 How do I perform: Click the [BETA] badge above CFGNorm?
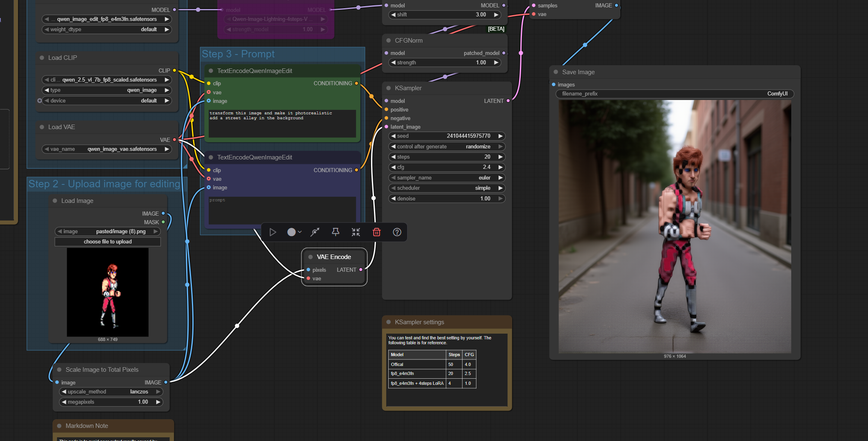point(496,29)
